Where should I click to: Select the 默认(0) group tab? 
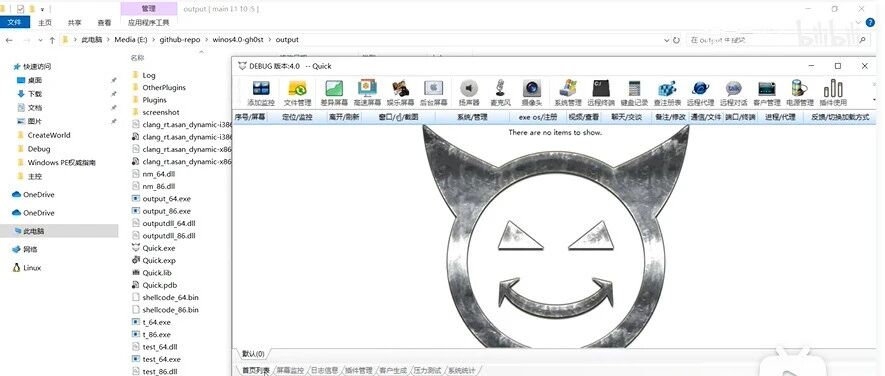(x=253, y=354)
